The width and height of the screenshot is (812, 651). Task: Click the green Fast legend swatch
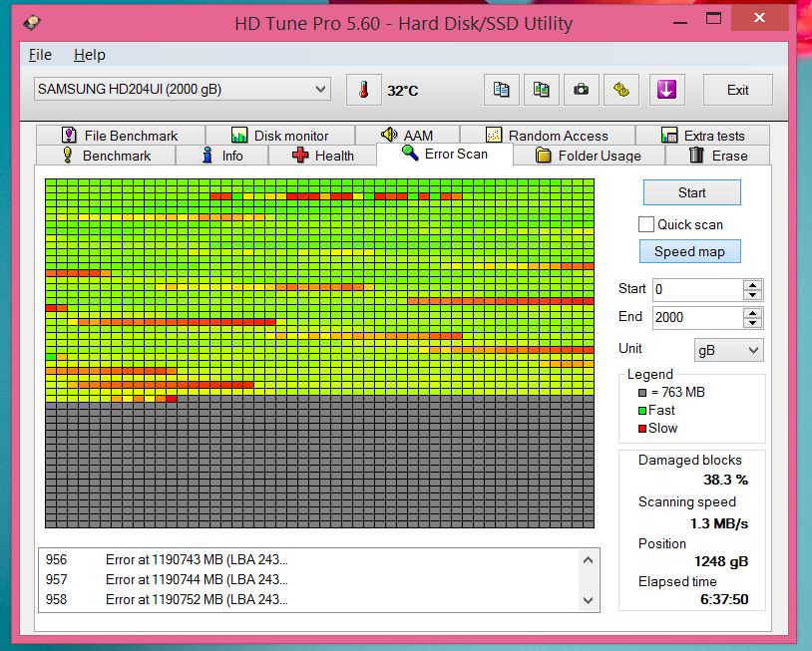click(642, 411)
